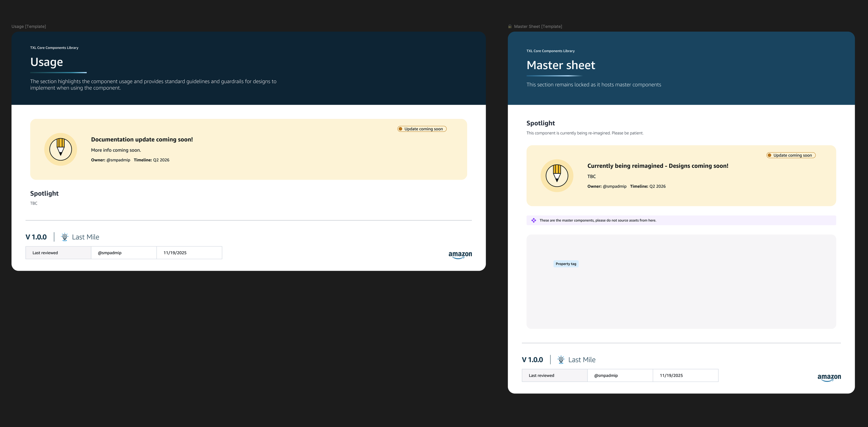Screen dimensions: 868x427
Task: Select the Usage [Template] frame label
Action: (28, 26)
